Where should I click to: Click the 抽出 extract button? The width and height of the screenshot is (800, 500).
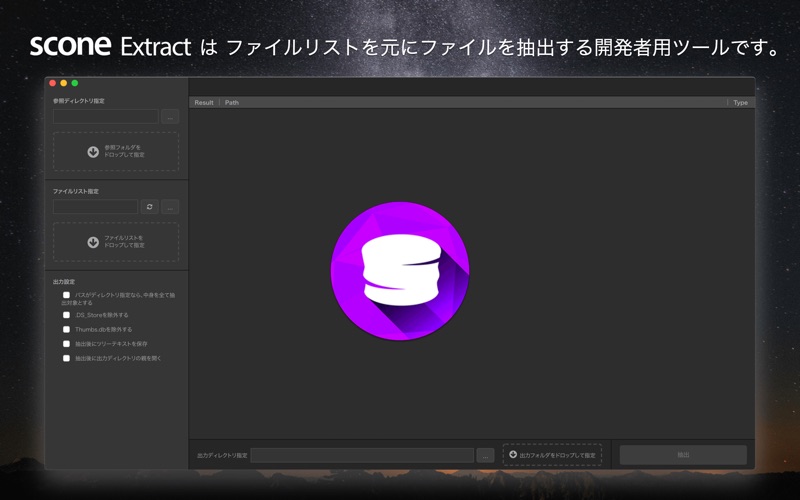click(x=683, y=455)
